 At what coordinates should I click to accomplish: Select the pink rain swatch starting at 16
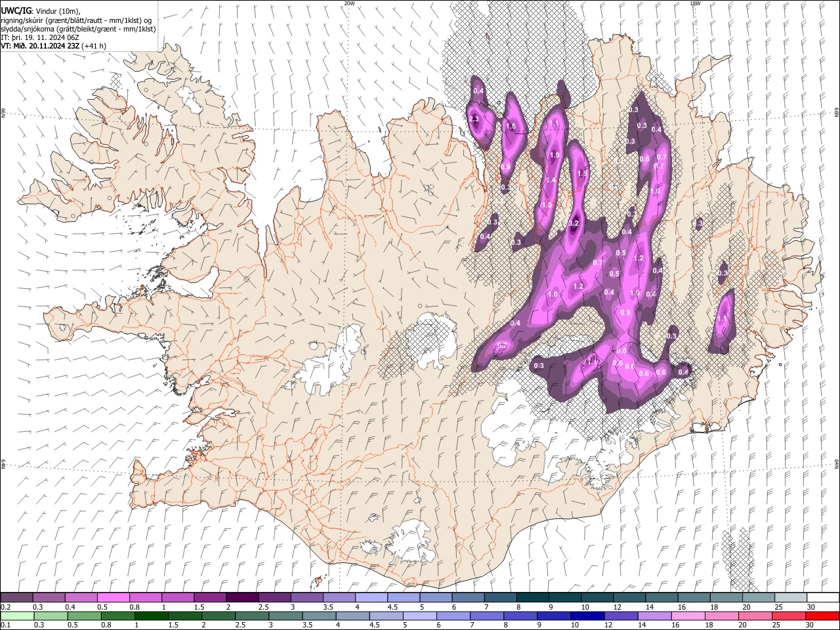click(x=688, y=616)
